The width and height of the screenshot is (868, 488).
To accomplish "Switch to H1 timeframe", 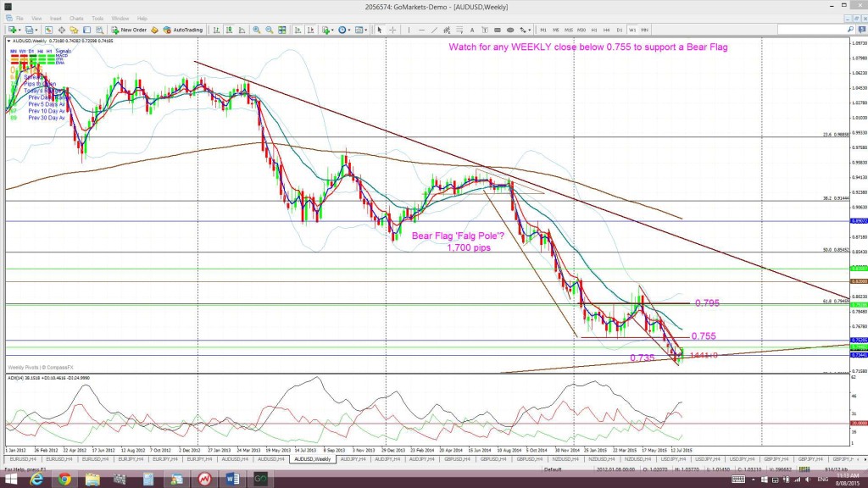I will click(x=594, y=30).
